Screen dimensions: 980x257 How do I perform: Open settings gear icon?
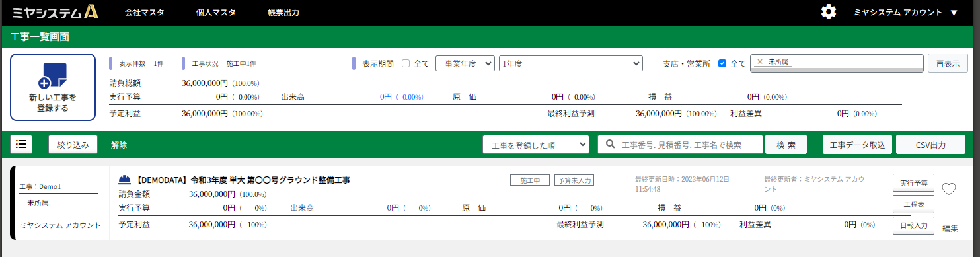(828, 12)
